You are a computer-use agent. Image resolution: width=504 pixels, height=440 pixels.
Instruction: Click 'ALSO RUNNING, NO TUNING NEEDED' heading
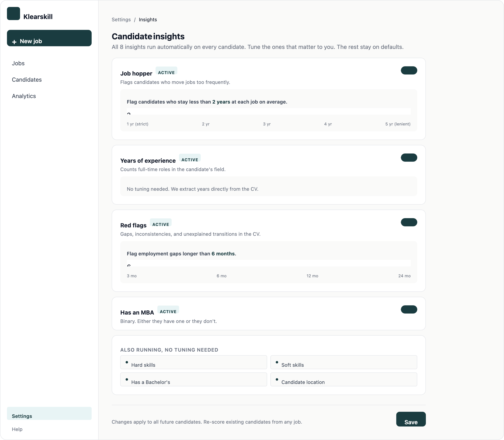coord(169,350)
